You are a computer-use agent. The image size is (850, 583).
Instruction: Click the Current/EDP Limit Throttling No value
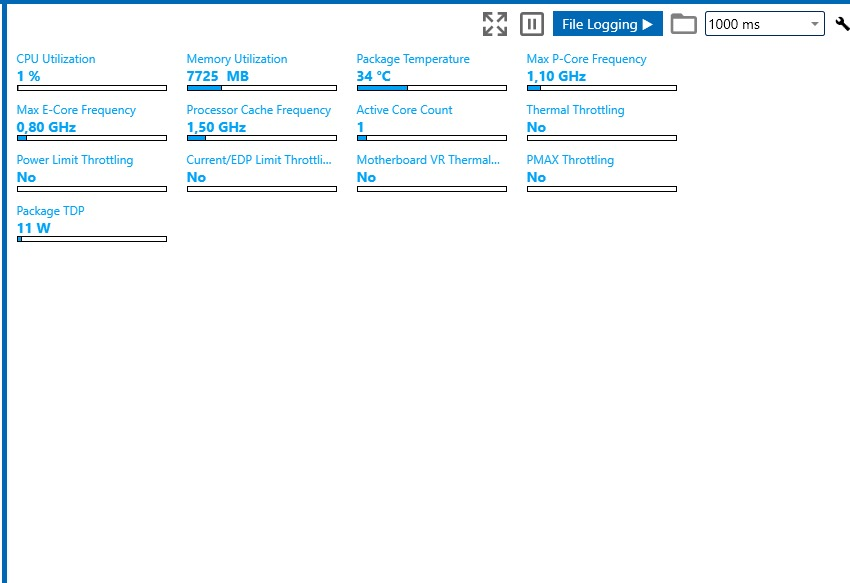click(x=196, y=177)
